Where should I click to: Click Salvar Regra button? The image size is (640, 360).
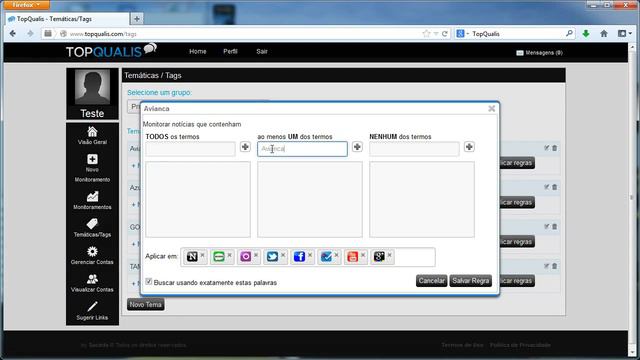click(471, 281)
